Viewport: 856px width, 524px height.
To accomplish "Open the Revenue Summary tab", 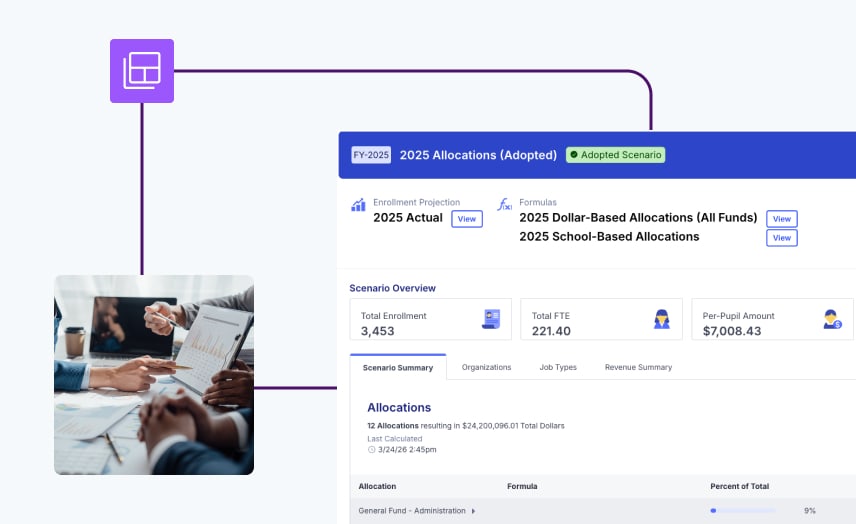I will (x=638, y=367).
